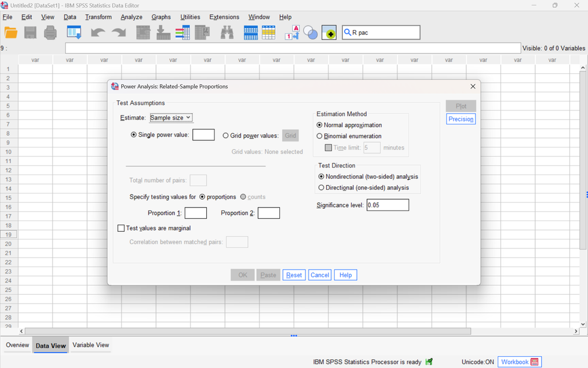Click the Find binoculars icon
The image size is (588, 368).
tap(227, 32)
